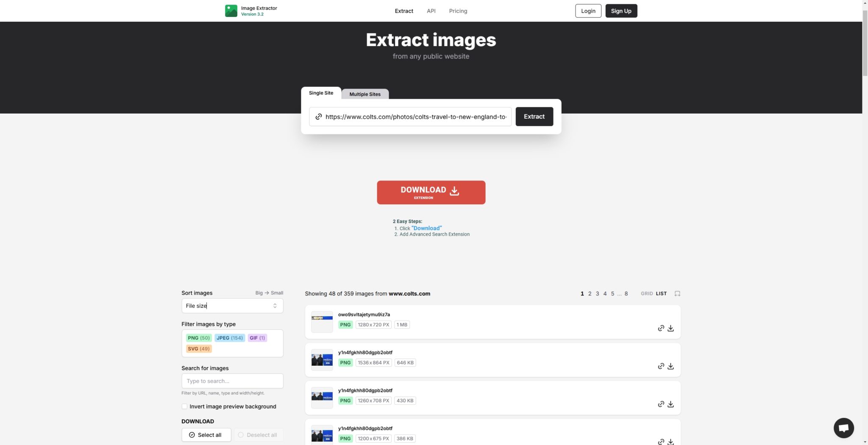Go to results page 3

click(597, 293)
